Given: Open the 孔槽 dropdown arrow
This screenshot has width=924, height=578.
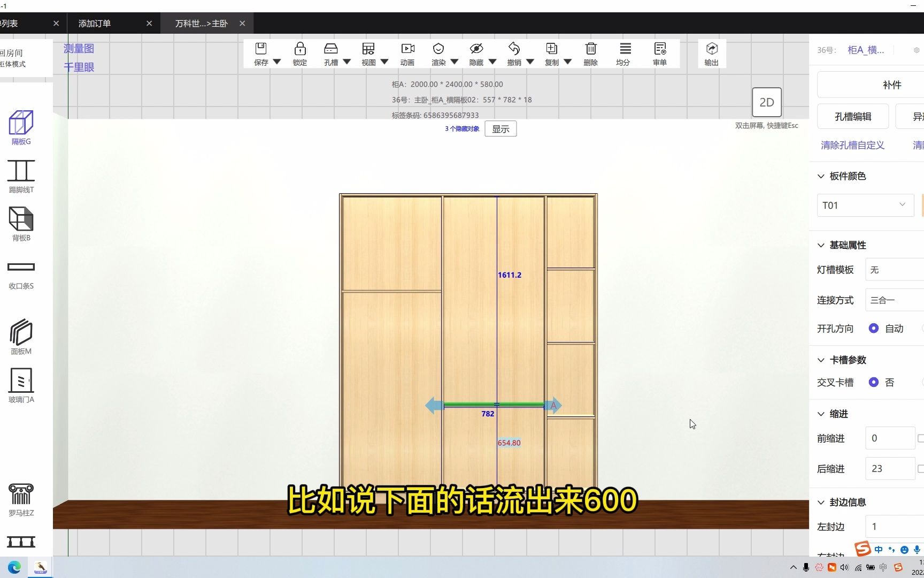Looking at the screenshot, I should coord(346,62).
